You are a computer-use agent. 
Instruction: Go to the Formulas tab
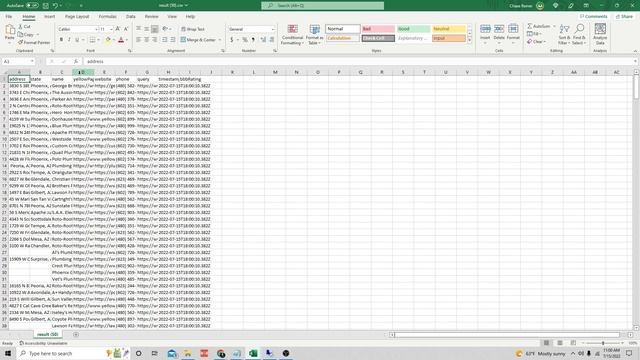(x=108, y=17)
